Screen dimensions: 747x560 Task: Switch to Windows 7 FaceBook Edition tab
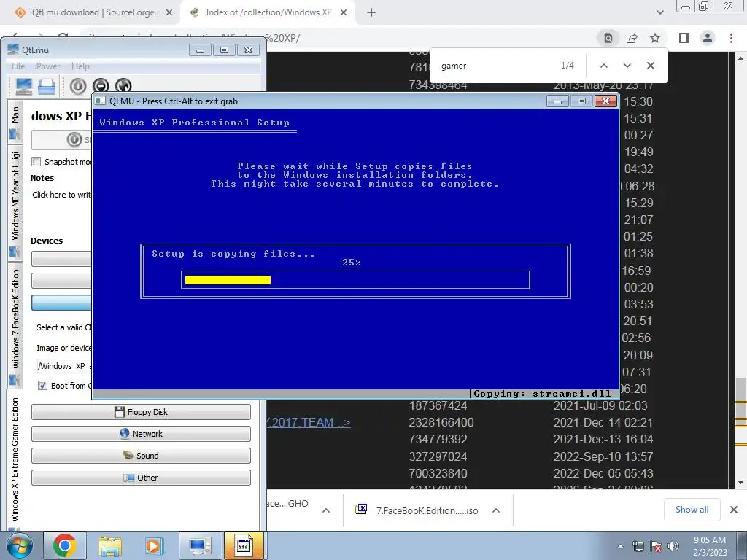click(x=15, y=326)
